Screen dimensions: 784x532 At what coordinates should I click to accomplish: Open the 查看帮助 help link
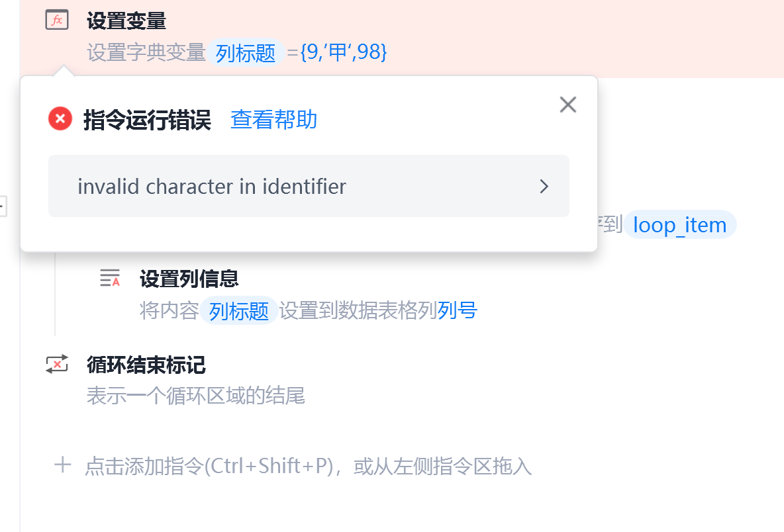(273, 120)
